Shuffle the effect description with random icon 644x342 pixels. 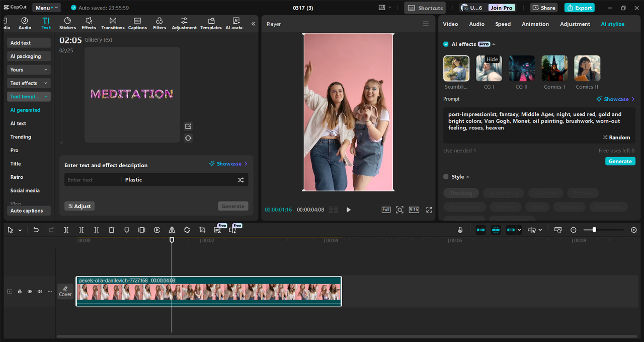point(240,180)
